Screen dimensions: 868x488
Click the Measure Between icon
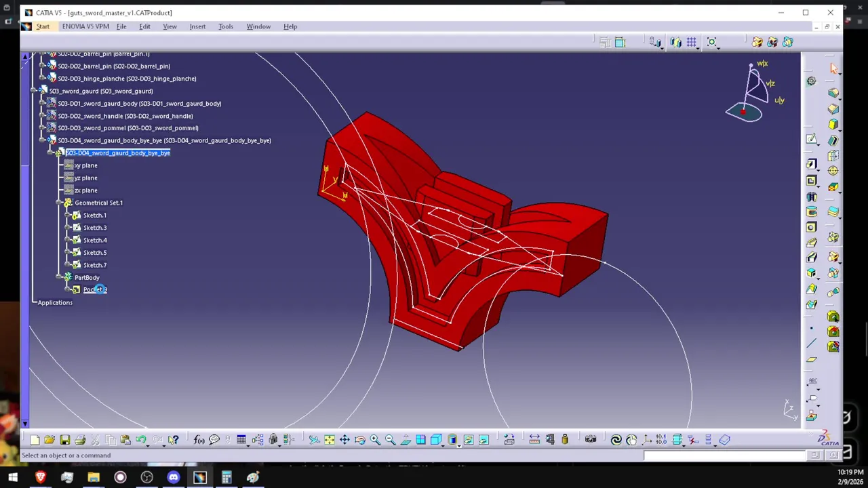[x=534, y=440]
